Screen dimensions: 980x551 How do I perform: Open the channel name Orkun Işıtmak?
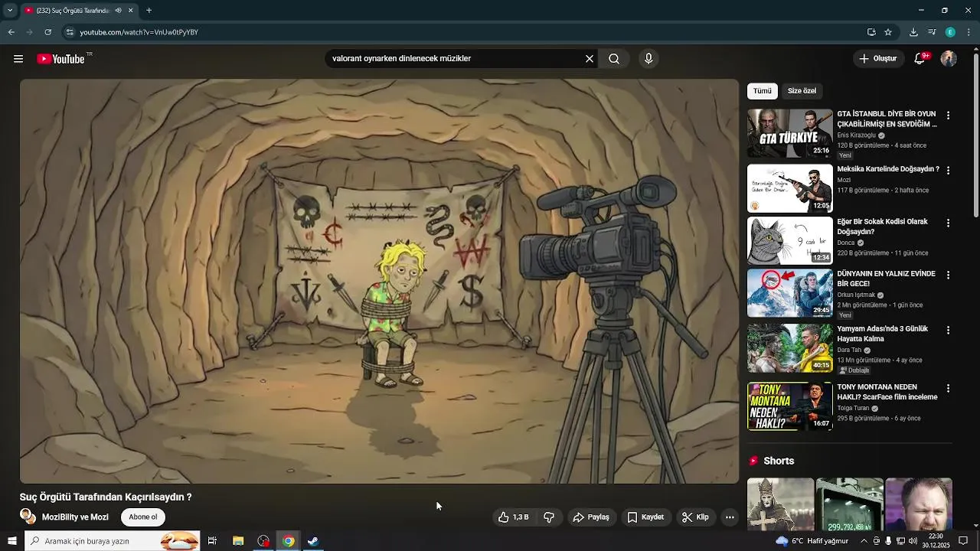(856, 295)
